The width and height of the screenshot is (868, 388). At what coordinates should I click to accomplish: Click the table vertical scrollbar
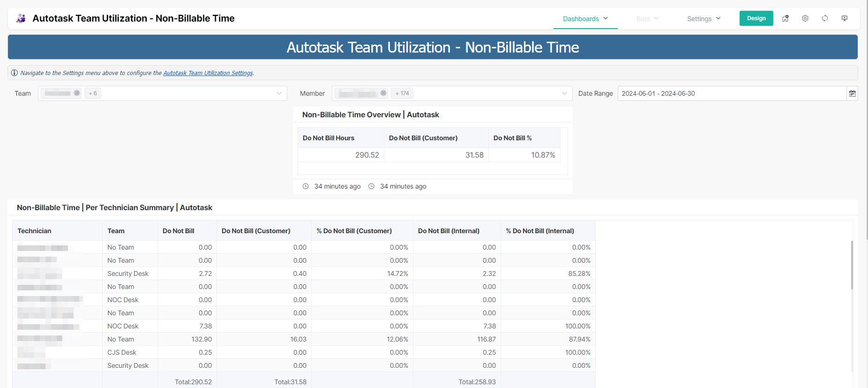[852, 265]
